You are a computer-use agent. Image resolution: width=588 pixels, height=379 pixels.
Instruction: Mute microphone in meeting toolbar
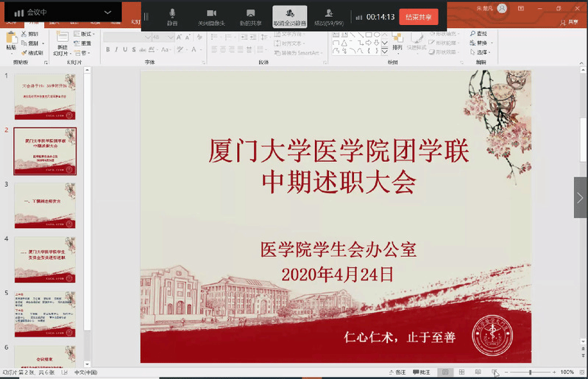tap(172, 16)
